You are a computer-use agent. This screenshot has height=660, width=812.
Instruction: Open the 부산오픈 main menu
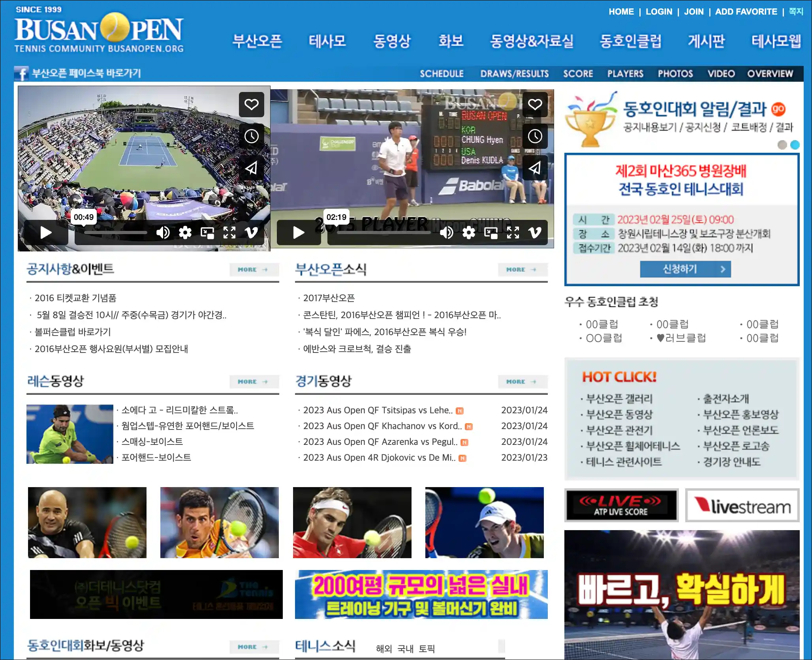click(257, 41)
